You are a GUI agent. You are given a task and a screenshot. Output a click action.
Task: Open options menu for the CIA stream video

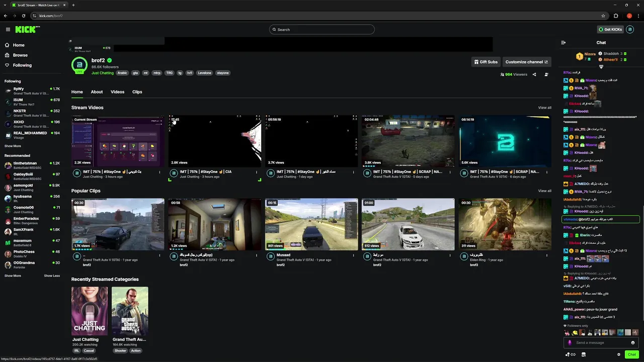point(257,172)
